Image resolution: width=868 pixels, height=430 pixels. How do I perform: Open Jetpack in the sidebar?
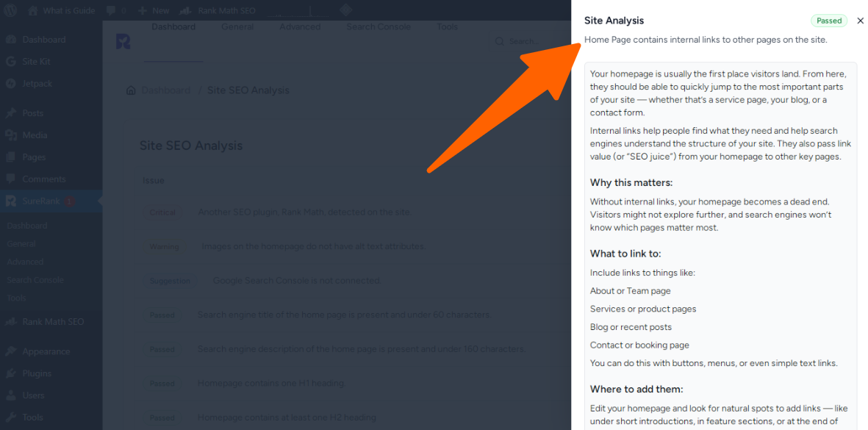[x=37, y=84]
